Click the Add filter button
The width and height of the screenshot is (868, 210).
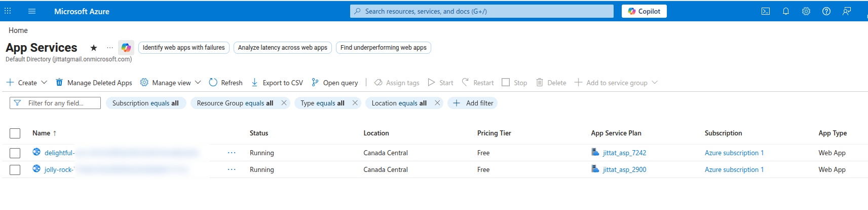[x=473, y=103]
